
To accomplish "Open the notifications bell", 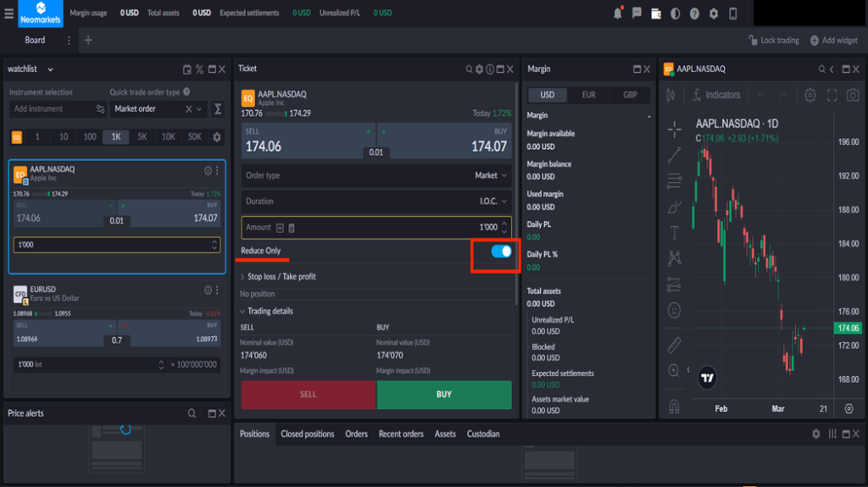I will pyautogui.click(x=617, y=14).
